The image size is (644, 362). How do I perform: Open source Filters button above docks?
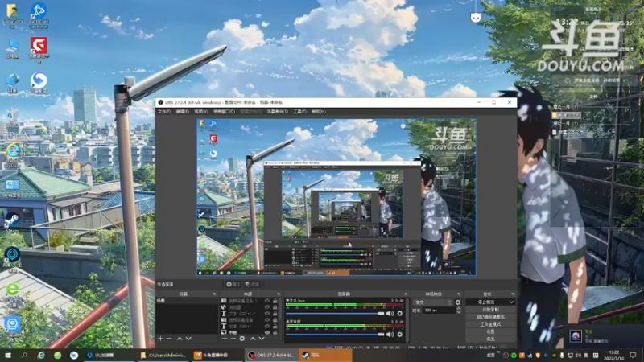point(252,284)
